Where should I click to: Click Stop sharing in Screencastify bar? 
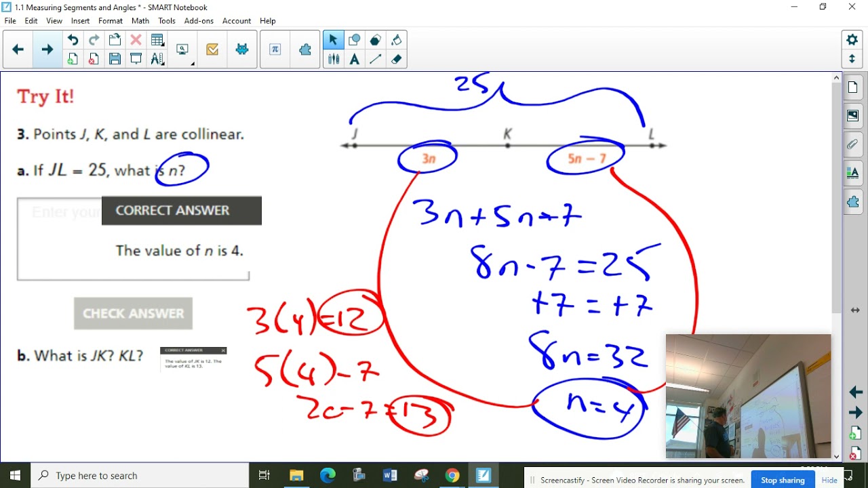783,480
